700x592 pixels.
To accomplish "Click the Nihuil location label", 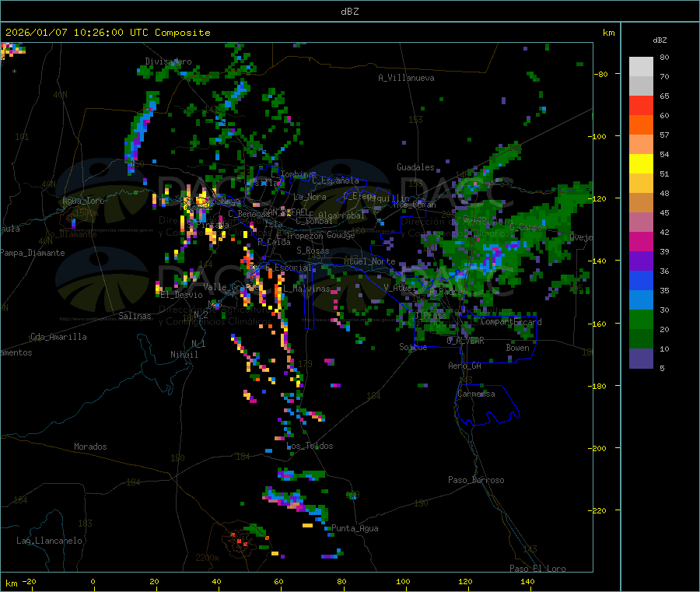I will click(x=184, y=355).
